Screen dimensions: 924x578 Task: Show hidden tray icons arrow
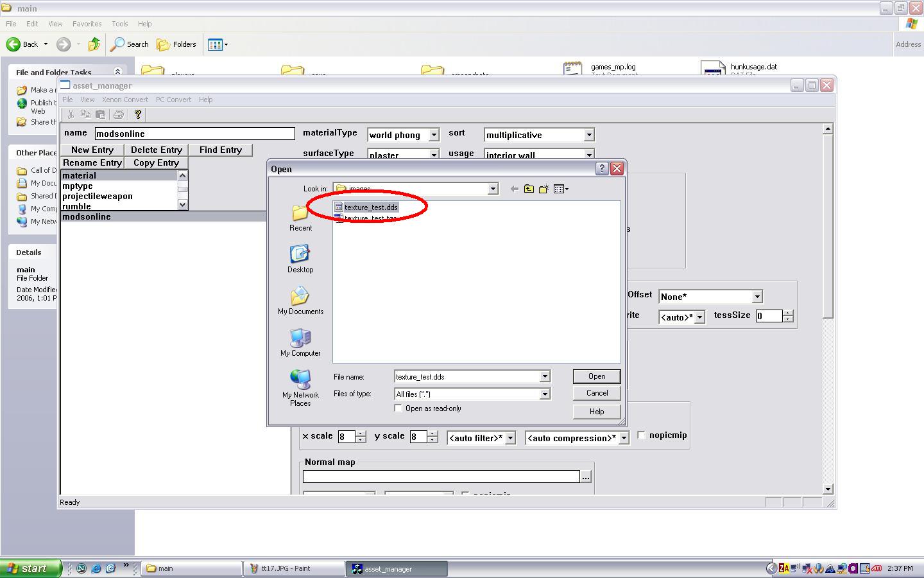[x=771, y=568]
